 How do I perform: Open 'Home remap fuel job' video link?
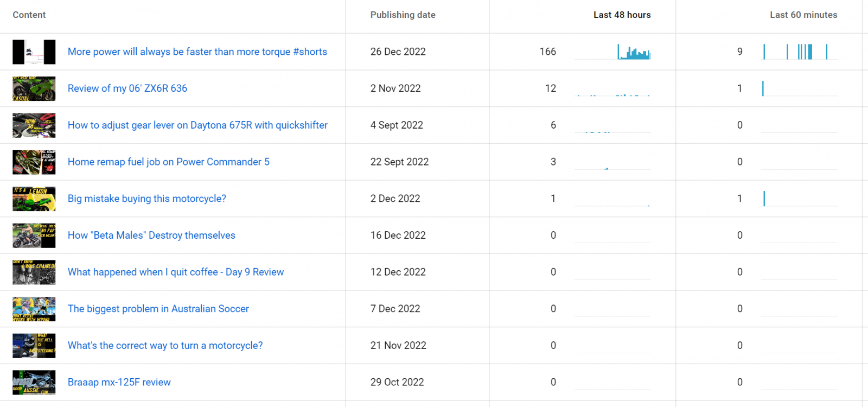(x=168, y=162)
